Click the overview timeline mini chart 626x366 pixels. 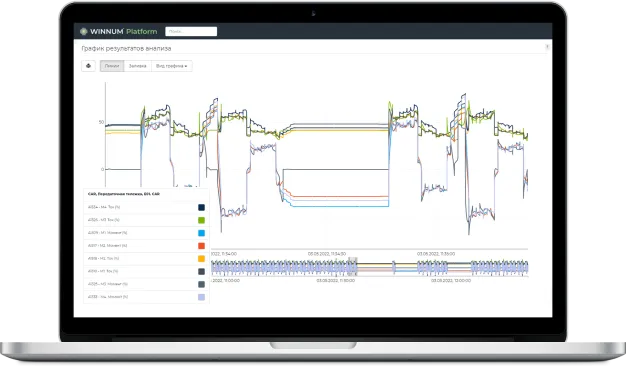369,267
